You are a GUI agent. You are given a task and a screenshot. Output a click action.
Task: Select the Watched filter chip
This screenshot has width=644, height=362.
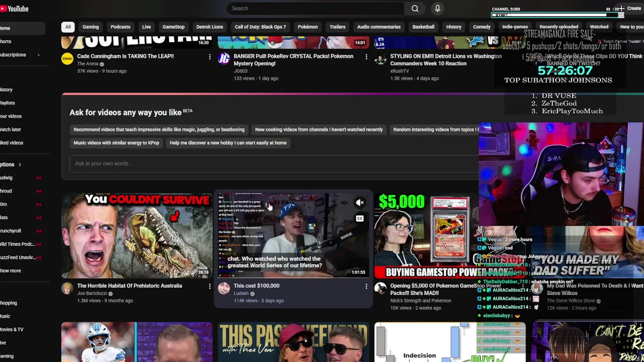click(x=599, y=27)
